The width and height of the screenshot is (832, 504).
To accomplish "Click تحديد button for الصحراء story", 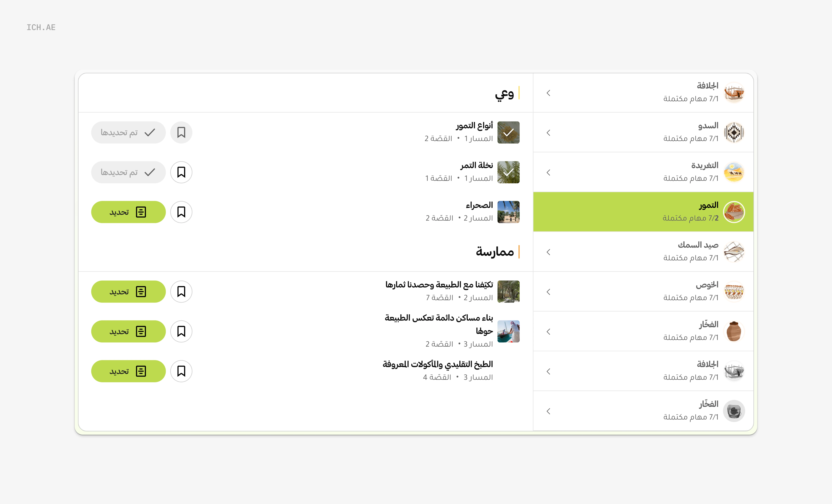I will pos(128,212).
